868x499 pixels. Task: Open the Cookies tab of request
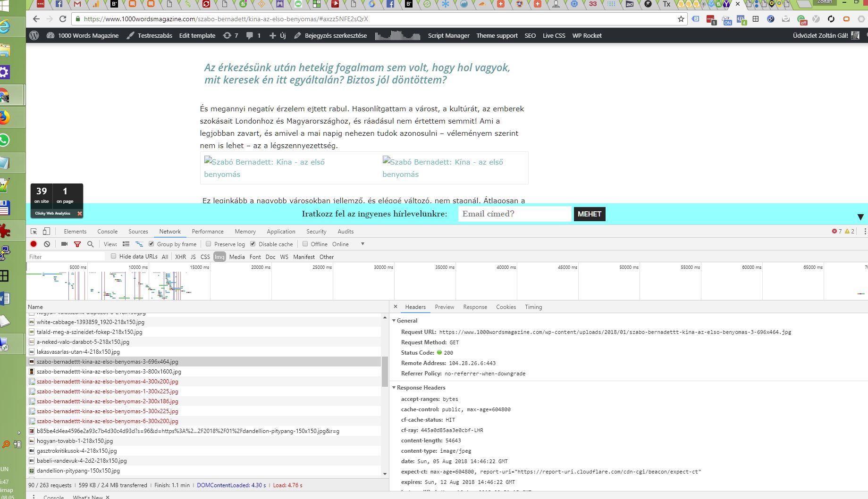pos(506,307)
